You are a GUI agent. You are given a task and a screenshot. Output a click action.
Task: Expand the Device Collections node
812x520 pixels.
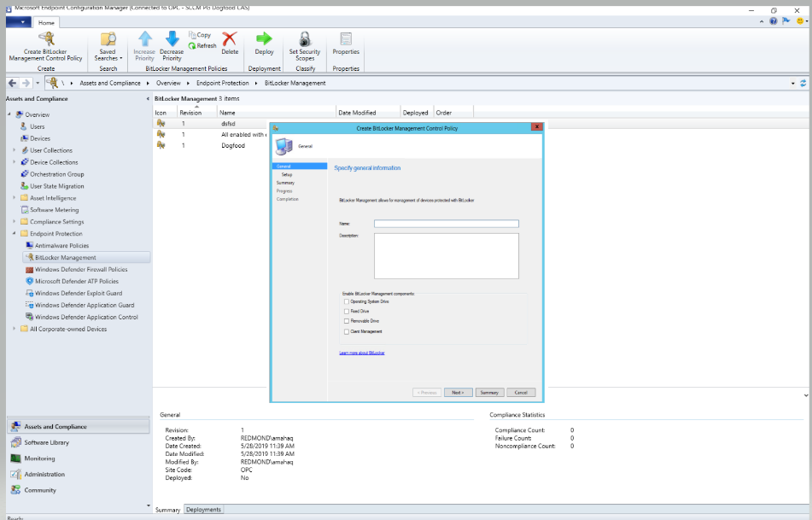14,162
